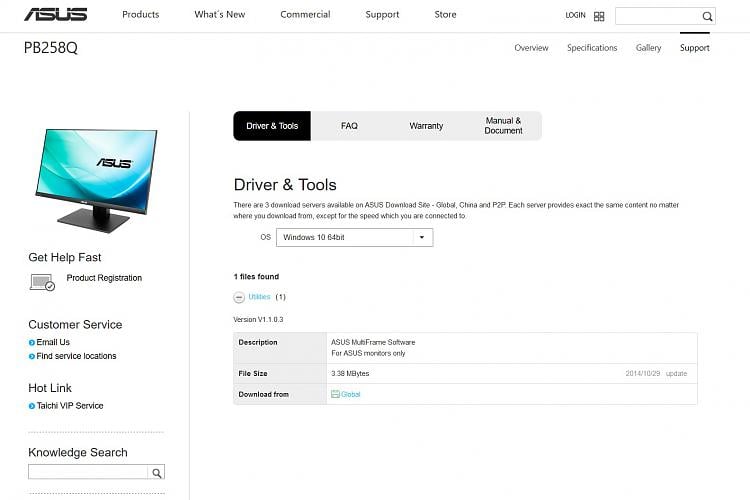750x500 pixels.
Task: Click Find service locations link
Action: 77,356
